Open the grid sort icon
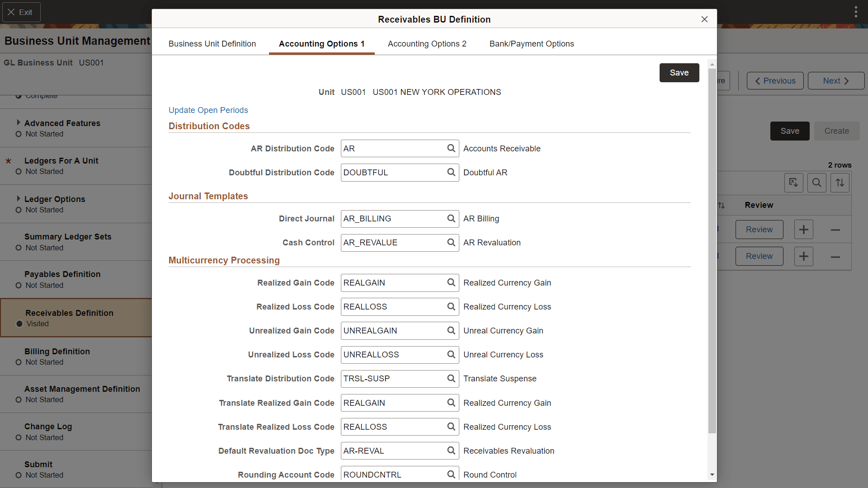The image size is (868, 488). coord(840,183)
